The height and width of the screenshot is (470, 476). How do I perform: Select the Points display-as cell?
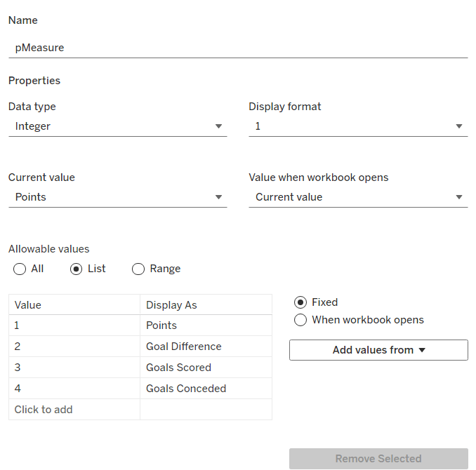[x=205, y=325]
